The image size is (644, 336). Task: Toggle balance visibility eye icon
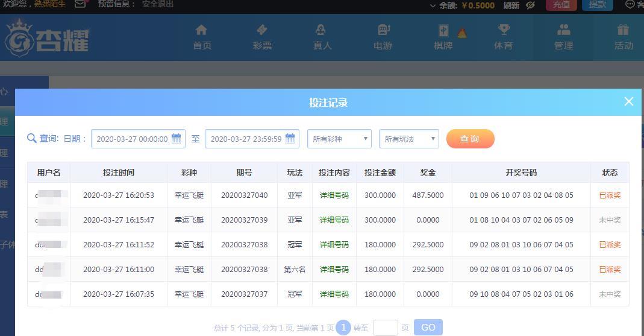(x=530, y=5)
